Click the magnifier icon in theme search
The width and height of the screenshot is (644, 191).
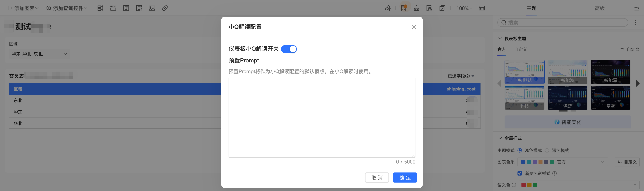pyautogui.click(x=504, y=22)
